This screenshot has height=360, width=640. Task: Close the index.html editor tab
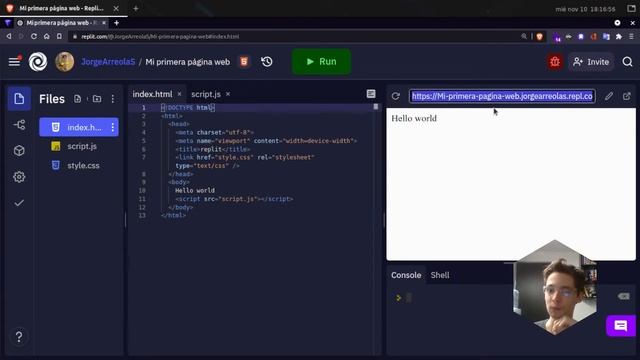[x=179, y=94]
